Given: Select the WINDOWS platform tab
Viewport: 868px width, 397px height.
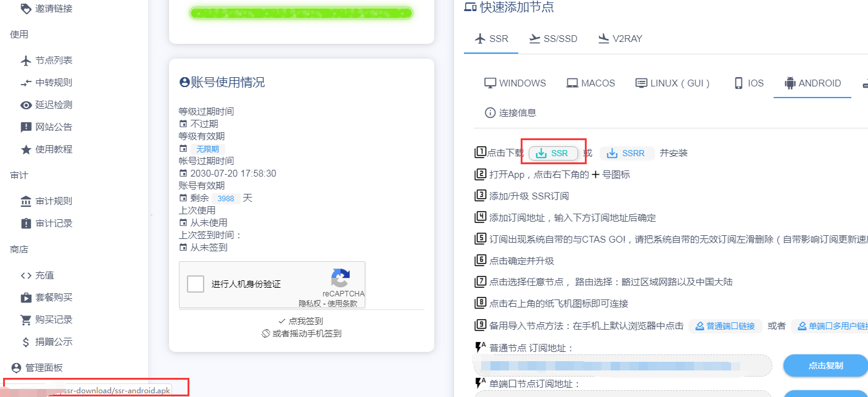Looking at the screenshot, I should pos(515,83).
